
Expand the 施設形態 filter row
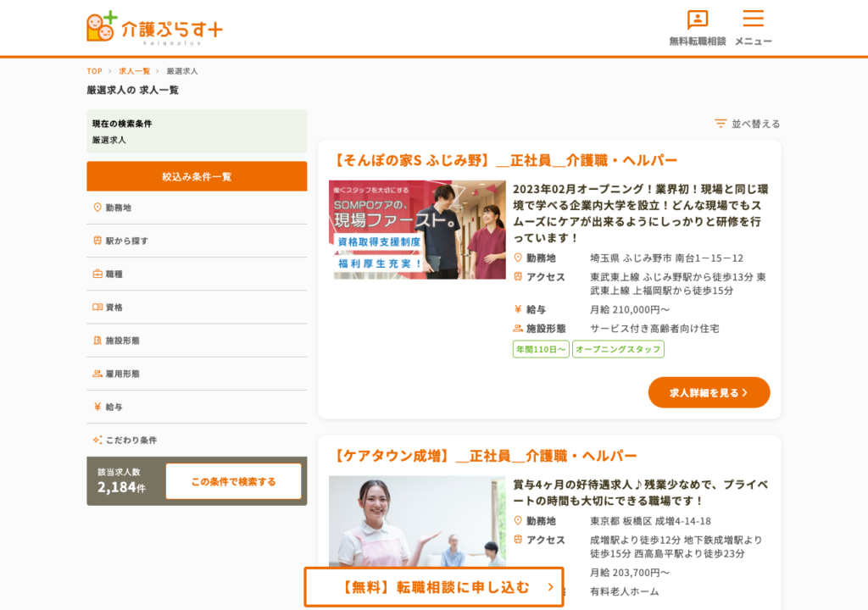(197, 341)
